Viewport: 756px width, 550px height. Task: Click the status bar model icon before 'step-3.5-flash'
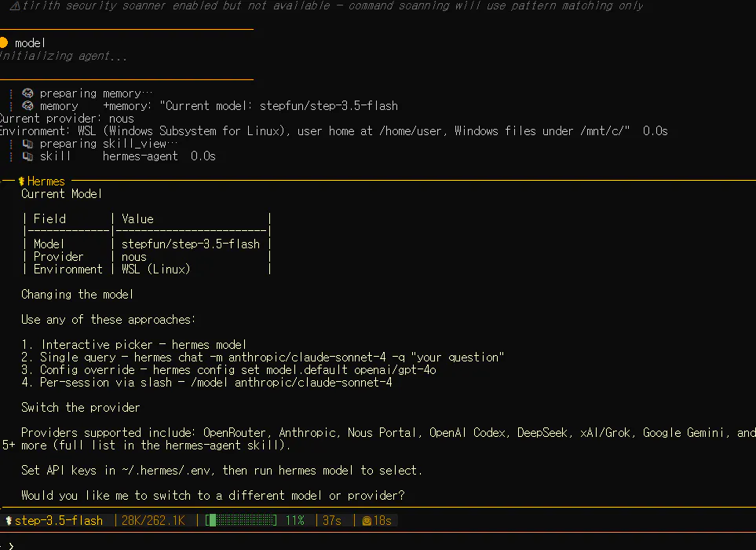point(8,521)
